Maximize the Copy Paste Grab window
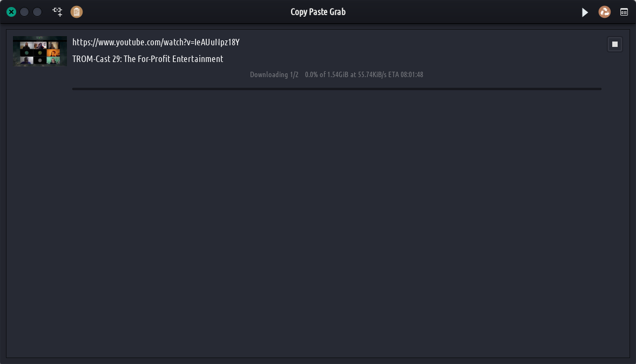The image size is (636, 364). tap(37, 12)
